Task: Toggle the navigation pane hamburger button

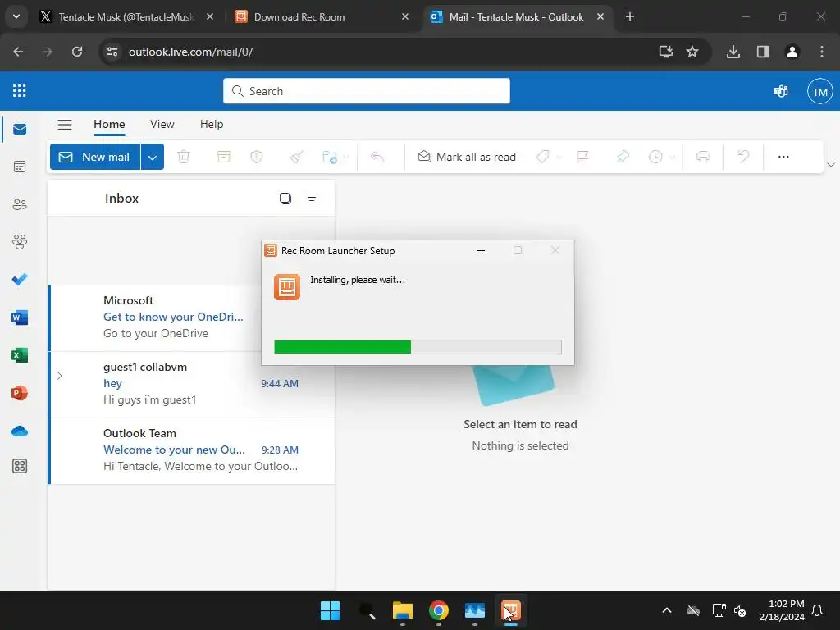Action: pos(65,125)
